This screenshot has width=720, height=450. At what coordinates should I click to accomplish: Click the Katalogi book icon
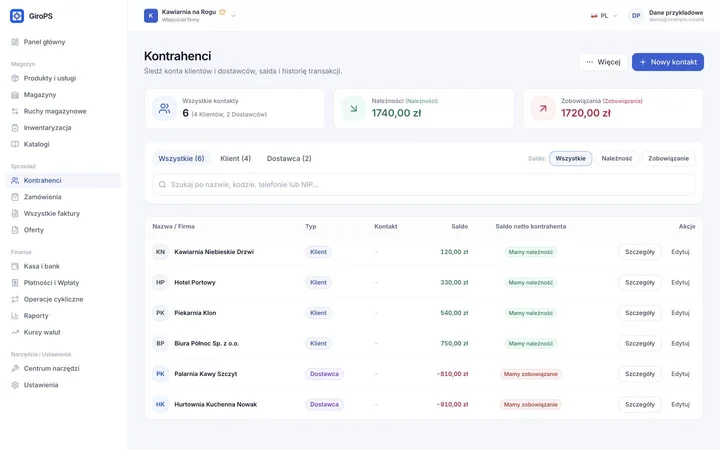pyautogui.click(x=15, y=144)
